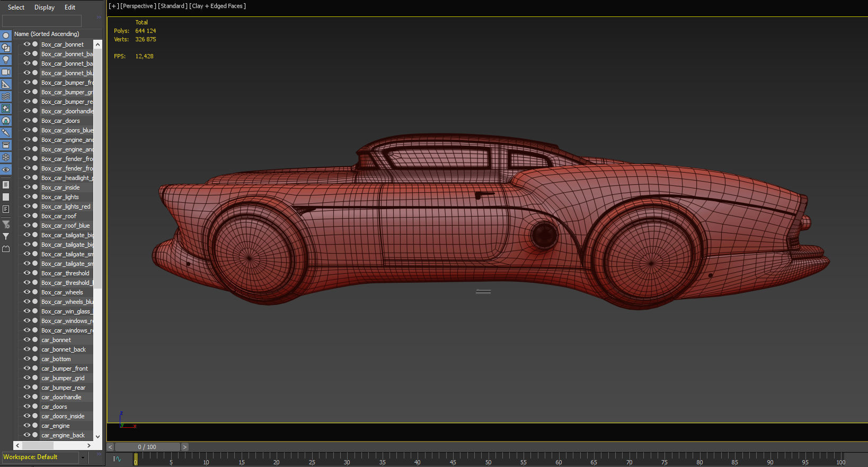
Task: Toggle Display Helpers triangle-ruler icon
Action: click(6, 84)
